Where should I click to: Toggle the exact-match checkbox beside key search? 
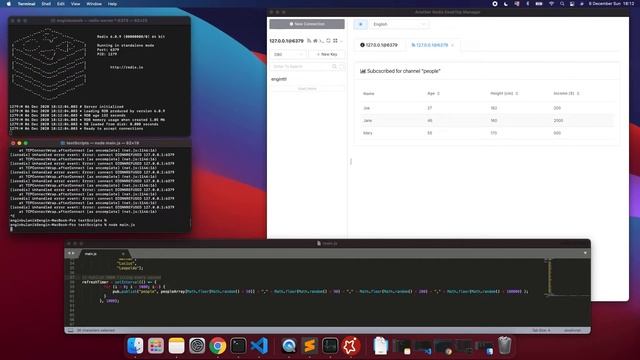point(342,66)
